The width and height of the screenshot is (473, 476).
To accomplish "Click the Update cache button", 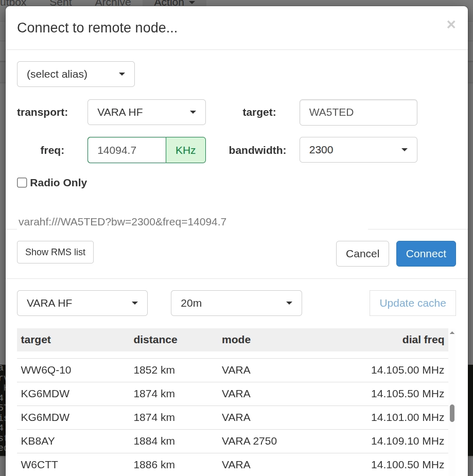I will point(413,303).
